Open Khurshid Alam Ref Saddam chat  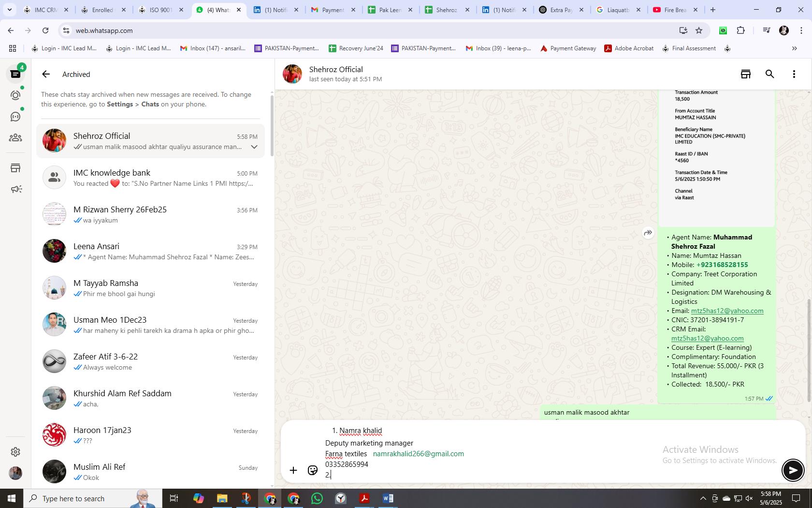150,398
